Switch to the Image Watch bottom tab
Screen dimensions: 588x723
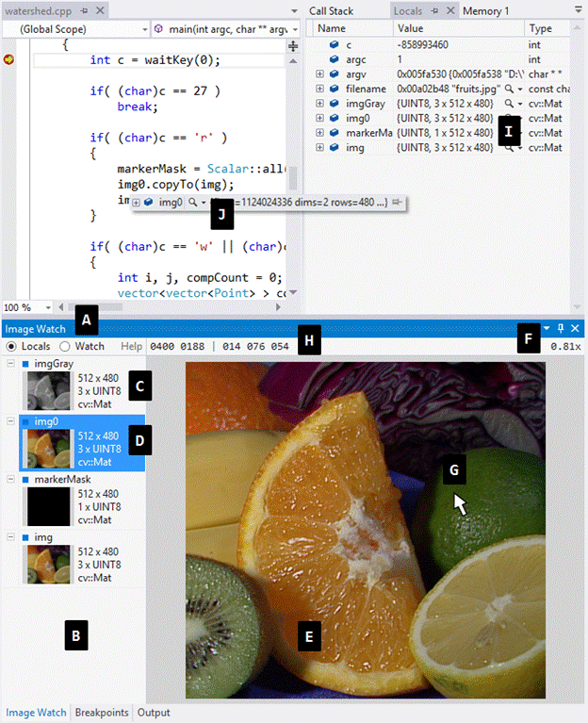tap(36, 713)
